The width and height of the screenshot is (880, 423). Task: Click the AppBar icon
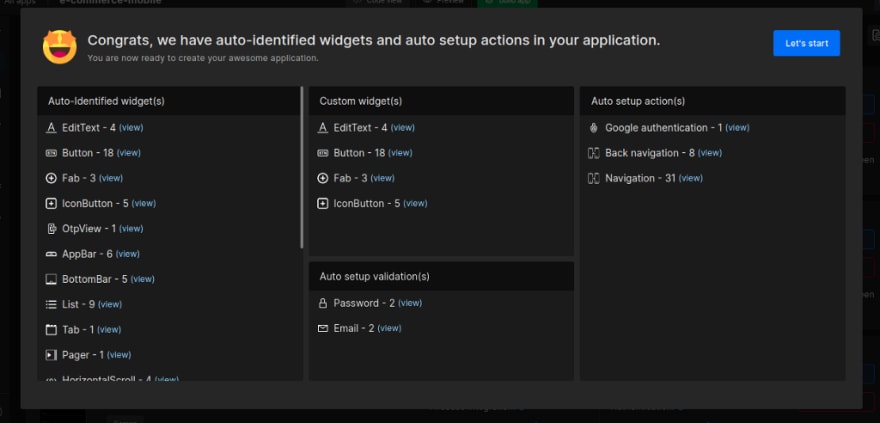(51, 254)
